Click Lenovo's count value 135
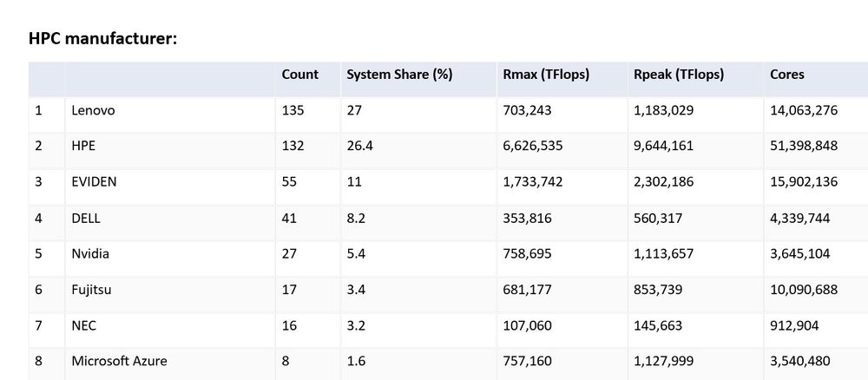Image resolution: width=868 pixels, height=380 pixels. pyautogui.click(x=293, y=111)
